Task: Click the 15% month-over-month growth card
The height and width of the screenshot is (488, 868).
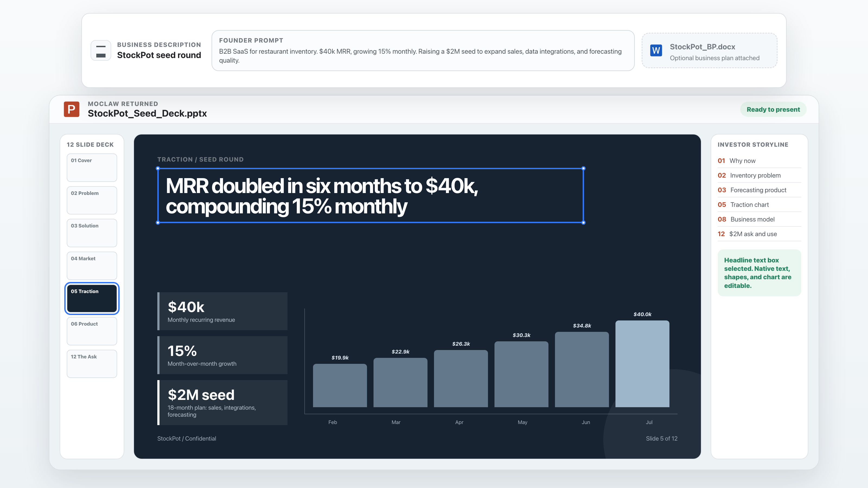Action: (x=222, y=355)
